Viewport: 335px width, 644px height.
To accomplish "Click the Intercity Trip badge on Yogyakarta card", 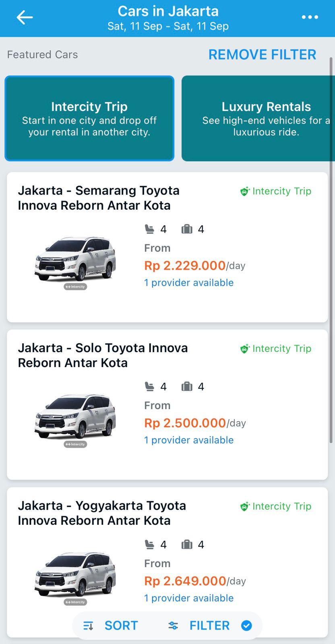I will pyautogui.click(x=276, y=506).
